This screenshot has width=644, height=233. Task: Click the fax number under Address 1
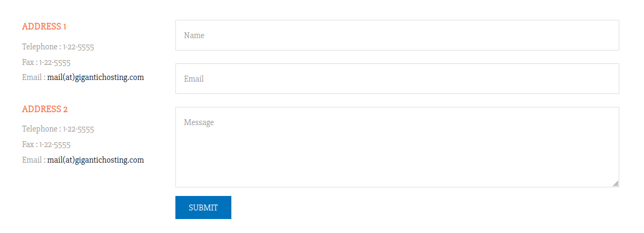click(55, 62)
